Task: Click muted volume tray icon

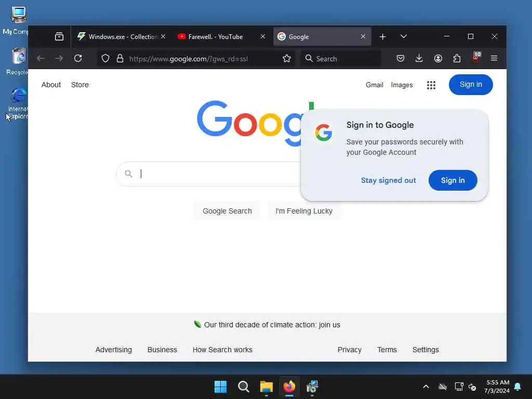Action: click(472, 387)
